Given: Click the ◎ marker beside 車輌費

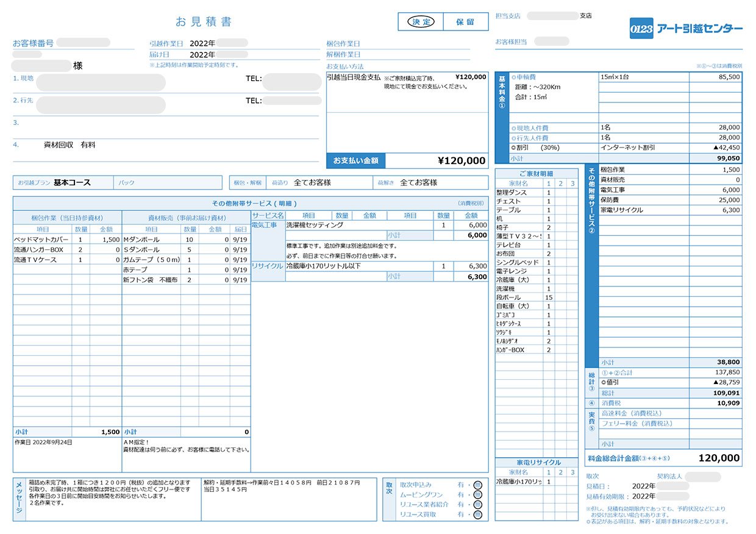Looking at the screenshot, I should tap(513, 77).
